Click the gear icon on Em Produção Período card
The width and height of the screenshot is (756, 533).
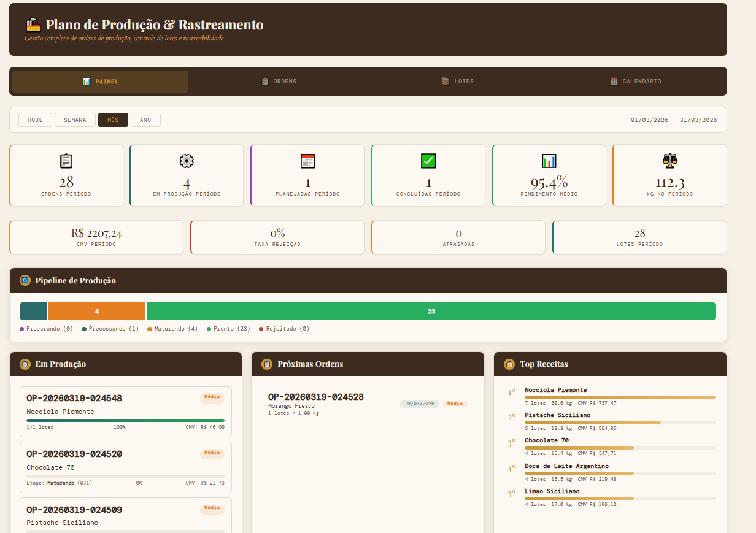click(187, 161)
